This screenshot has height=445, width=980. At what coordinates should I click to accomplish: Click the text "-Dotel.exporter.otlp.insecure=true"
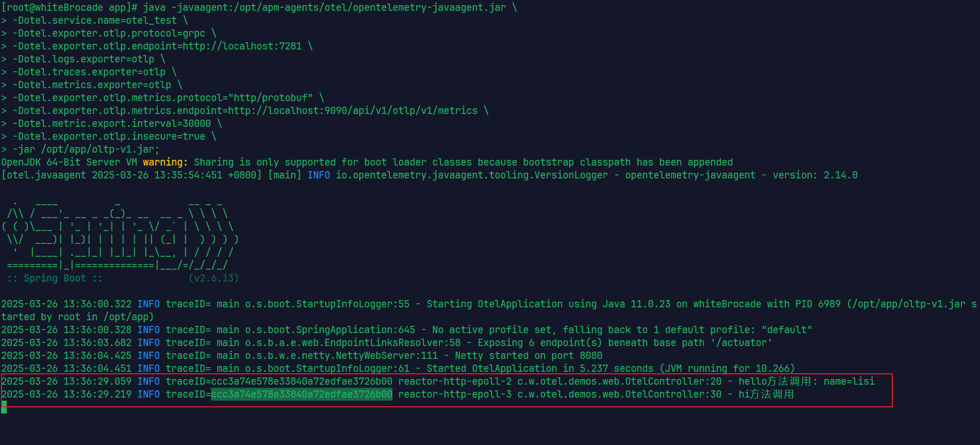tap(109, 137)
